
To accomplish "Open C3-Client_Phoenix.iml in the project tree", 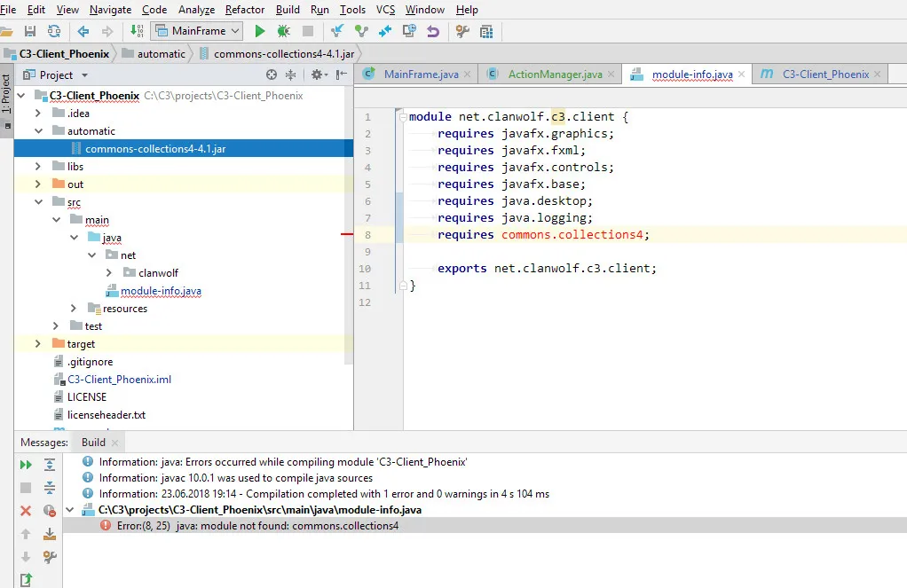I will (119, 380).
